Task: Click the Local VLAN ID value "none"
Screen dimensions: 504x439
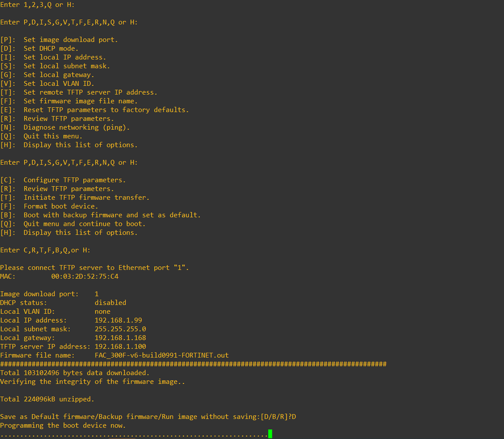Action: (x=102, y=311)
